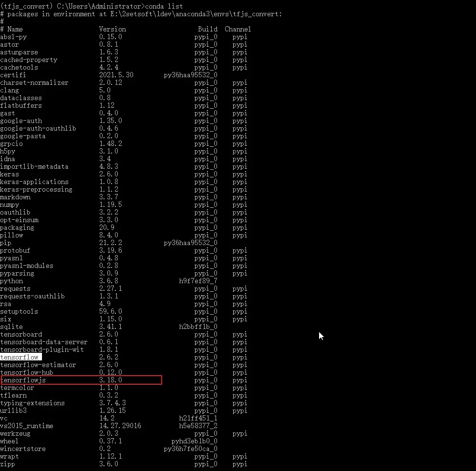Click tensorflow version 2.6.2

109,357
